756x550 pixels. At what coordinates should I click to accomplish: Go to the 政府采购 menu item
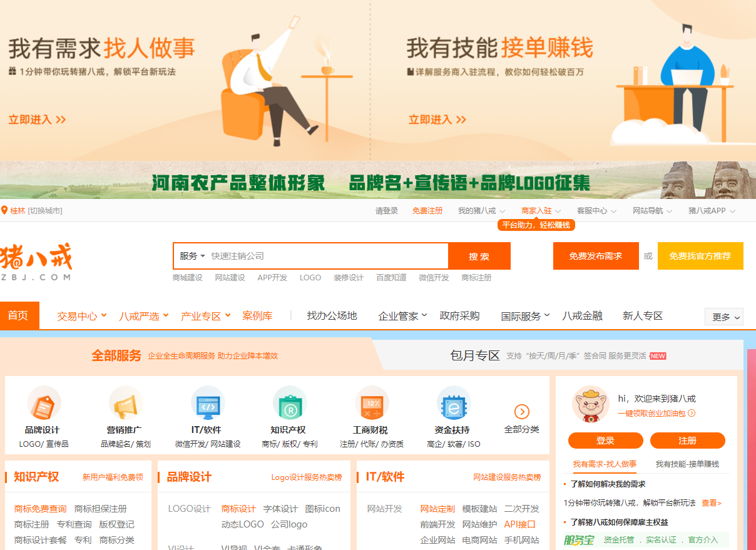pyautogui.click(x=459, y=316)
